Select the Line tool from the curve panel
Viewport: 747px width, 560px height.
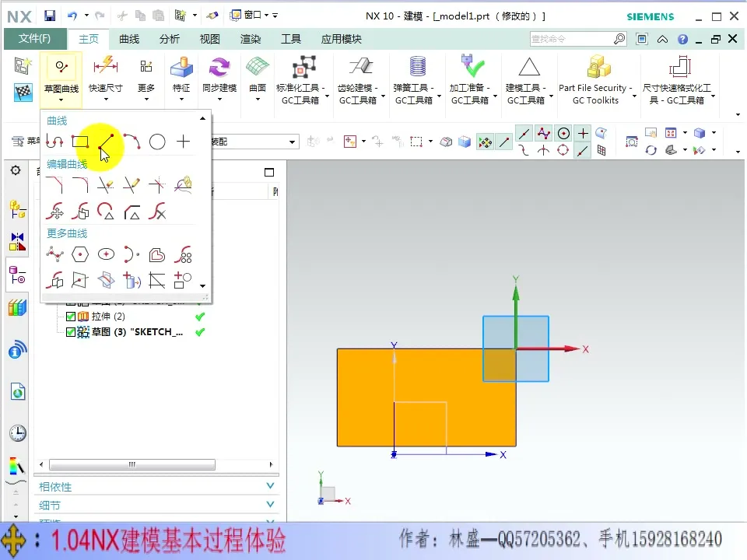coord(107,142)
